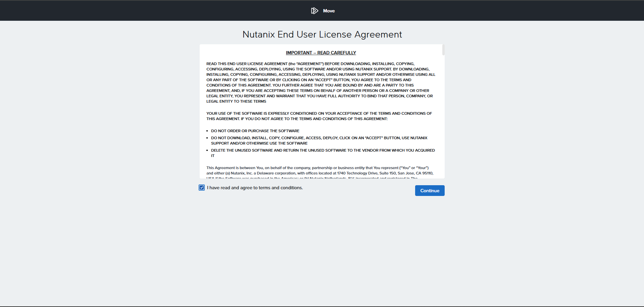Click the license agreement scrollbar thumb
Viewport: 644px width, 307px height.
(x=443, y=50)
